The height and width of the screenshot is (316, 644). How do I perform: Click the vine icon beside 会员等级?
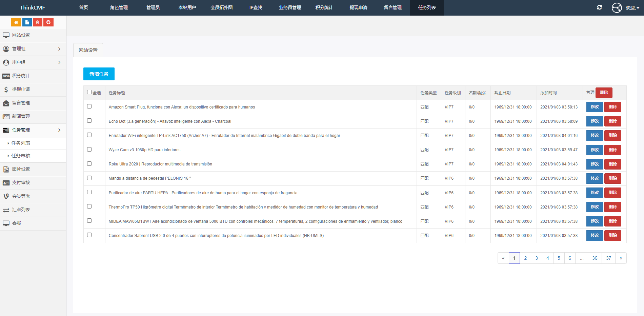pyautogui.click(x=6, y=196)
